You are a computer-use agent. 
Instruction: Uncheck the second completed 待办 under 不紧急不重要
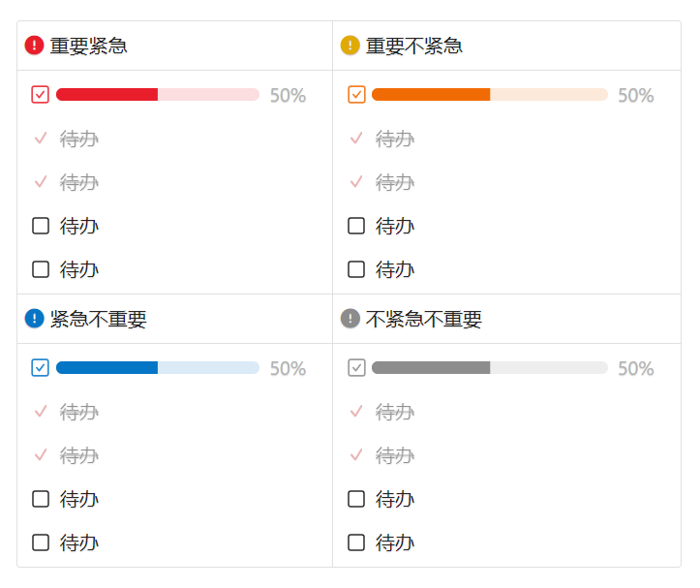356,455
